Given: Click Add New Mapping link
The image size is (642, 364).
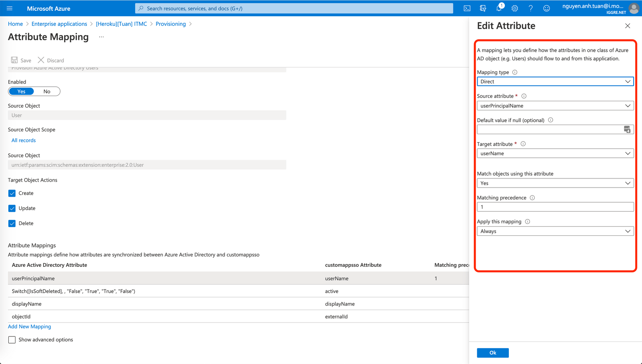Looking at the screenshot, I should [x=30, y=327].
